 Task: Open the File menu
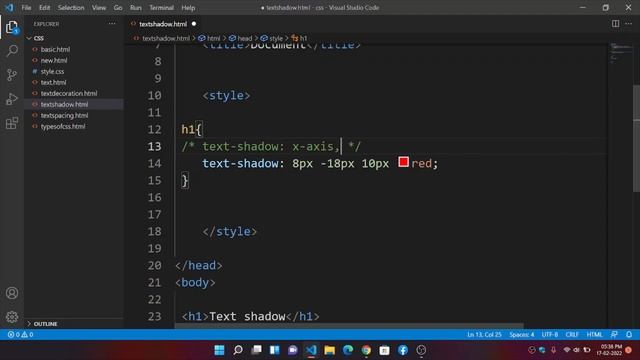[26, 8]
